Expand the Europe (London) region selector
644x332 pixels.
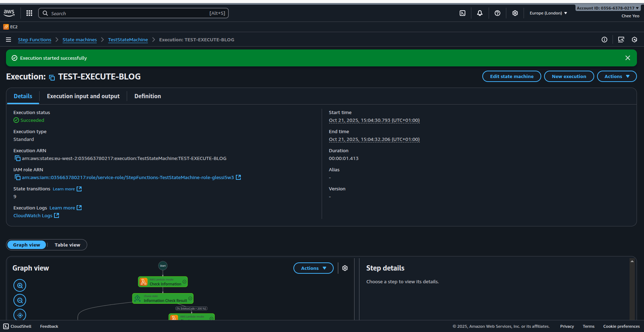[x=548, y=13]
